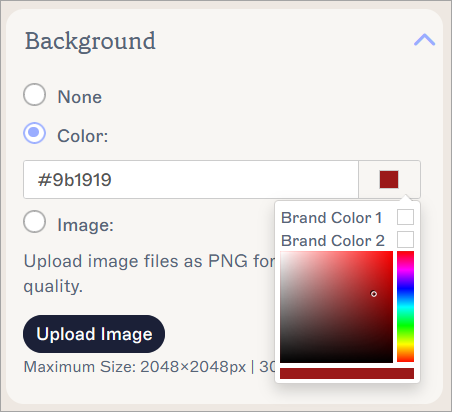Click the Upload Image button
The image size is (452, 412).
click(x=94, y=334)
